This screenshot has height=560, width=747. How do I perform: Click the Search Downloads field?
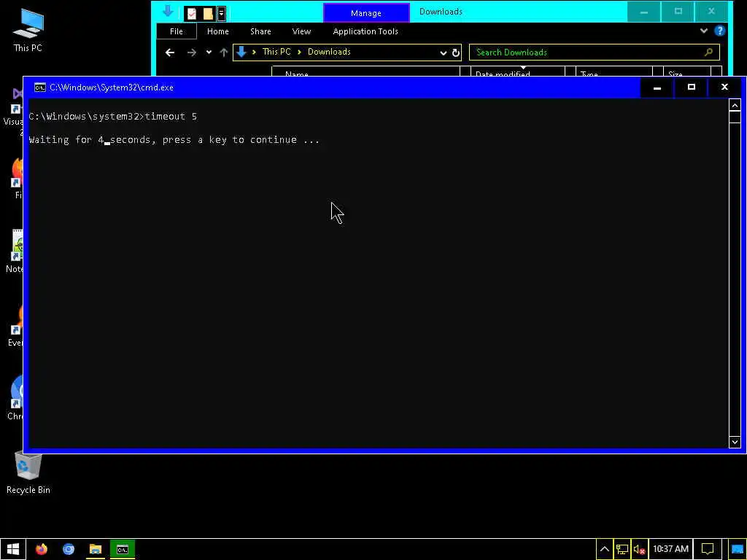point(594,52)
